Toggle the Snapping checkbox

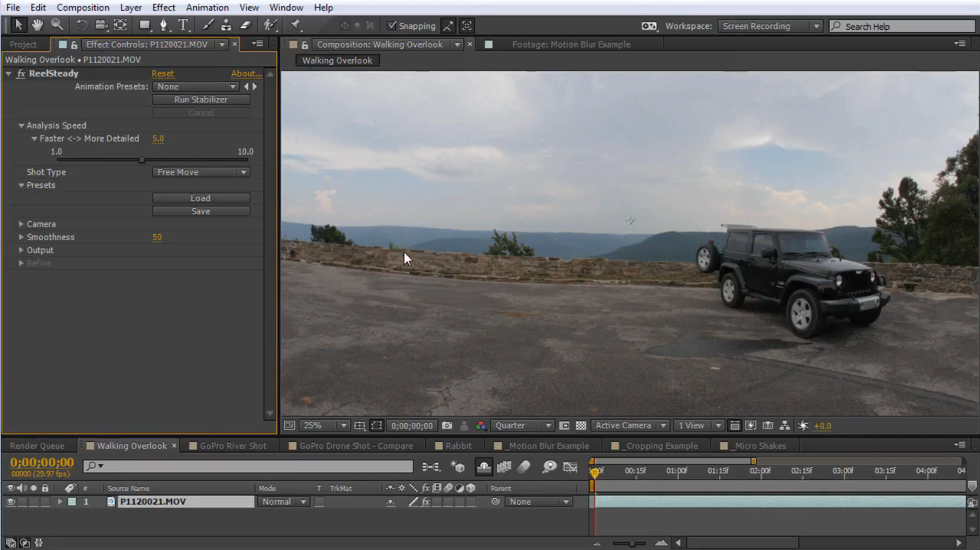(x=392, y=26)
